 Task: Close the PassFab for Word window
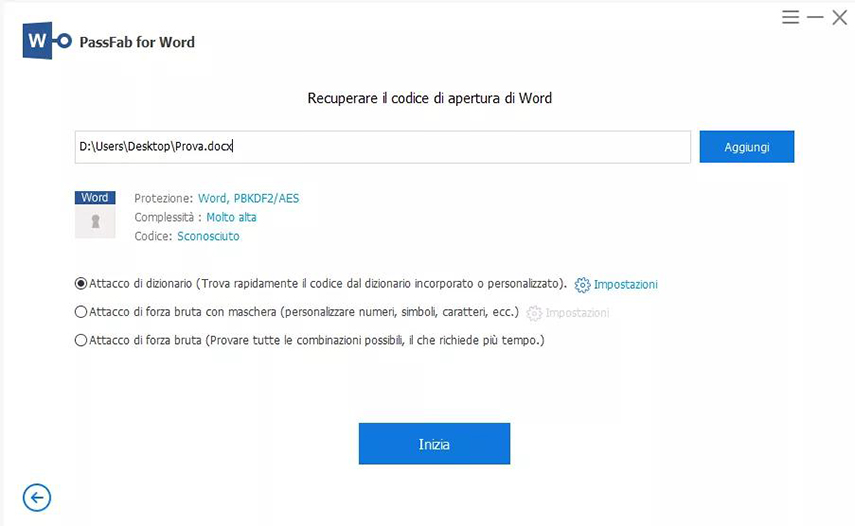(839, 18)
